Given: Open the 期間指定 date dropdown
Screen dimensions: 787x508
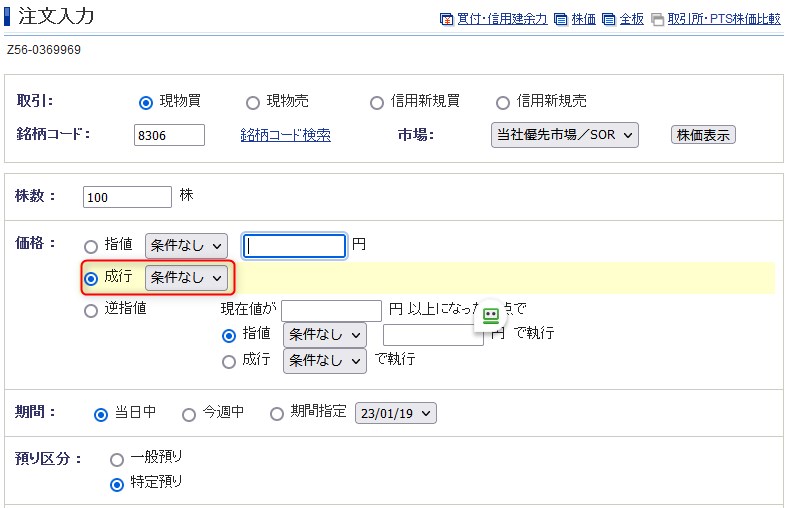Looking at the screenshot, I should (x=396, y=414).
